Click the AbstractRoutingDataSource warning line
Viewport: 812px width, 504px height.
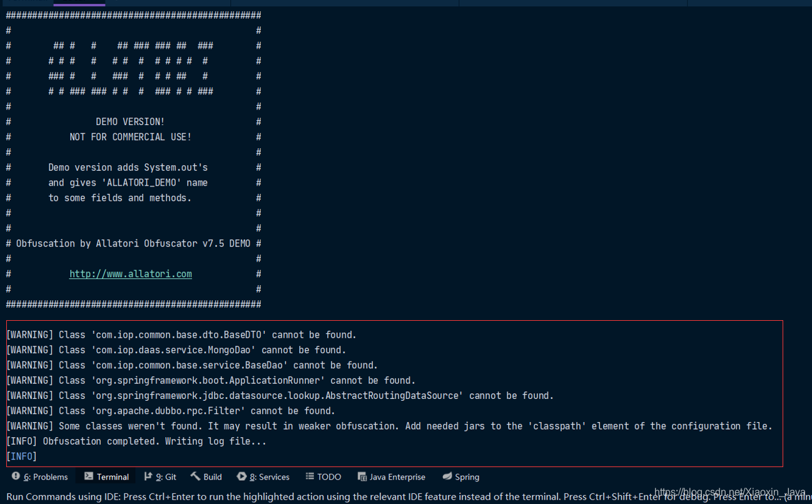click(280, 395)
